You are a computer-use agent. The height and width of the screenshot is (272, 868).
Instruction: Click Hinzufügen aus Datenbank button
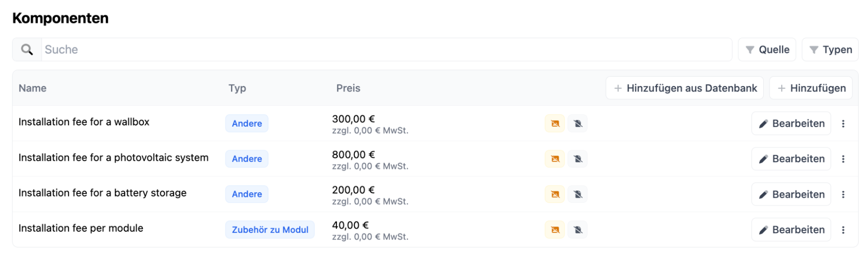[x=684, y=88]
